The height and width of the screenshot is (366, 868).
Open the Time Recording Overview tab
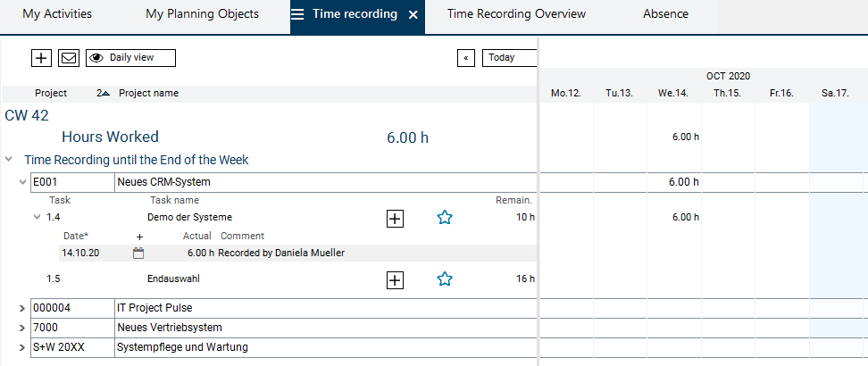(x=516, y=14)
